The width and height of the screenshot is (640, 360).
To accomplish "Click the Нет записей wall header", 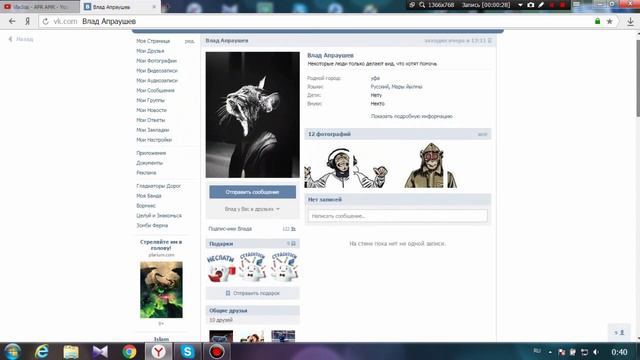I will tap(398, 200).
